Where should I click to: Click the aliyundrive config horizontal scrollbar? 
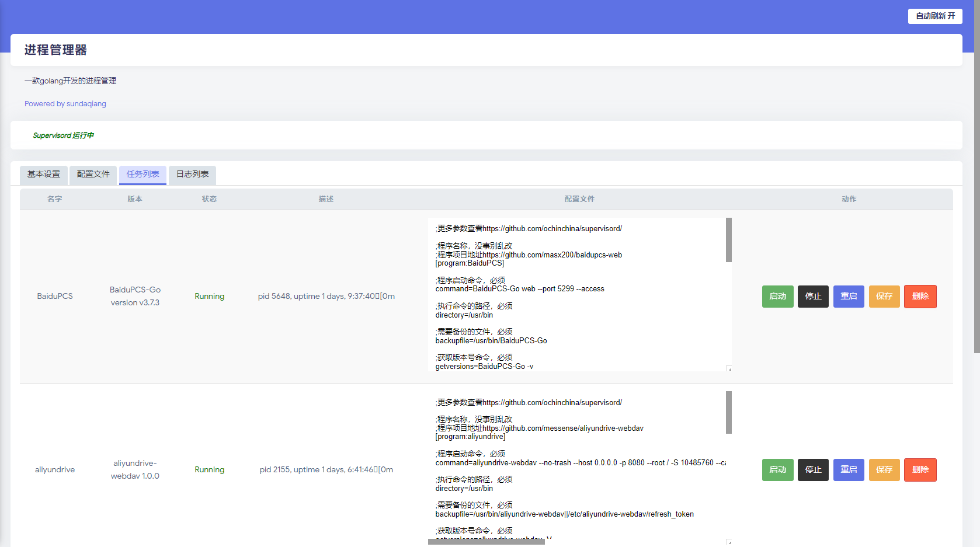pos(486,542)
